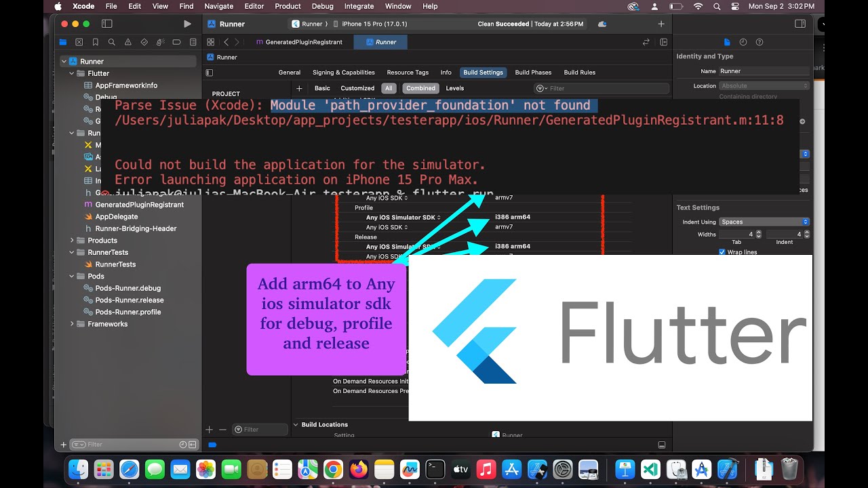
Task: Hide the project and targets list
Action: tap(210, 73)
